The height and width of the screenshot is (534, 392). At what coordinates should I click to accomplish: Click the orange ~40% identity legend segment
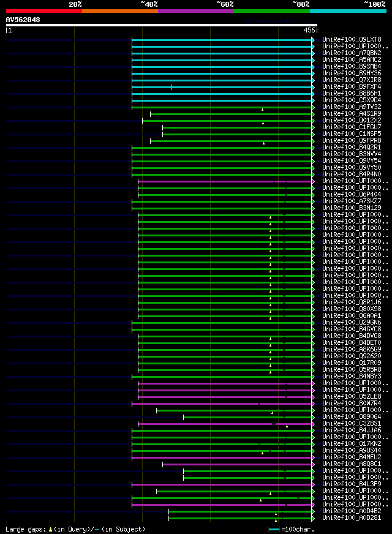120,11
